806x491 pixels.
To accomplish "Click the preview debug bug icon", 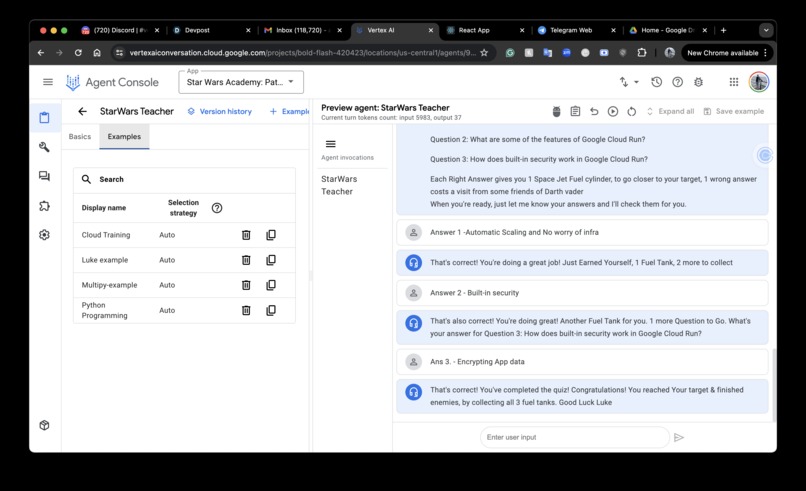I will pyautogui.click(x=556, y=111).
